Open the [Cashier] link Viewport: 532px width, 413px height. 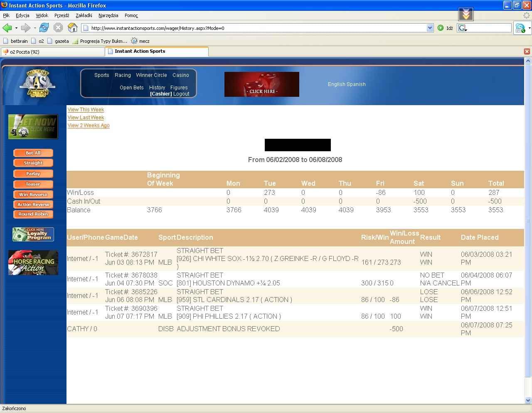tap(161, 94)
